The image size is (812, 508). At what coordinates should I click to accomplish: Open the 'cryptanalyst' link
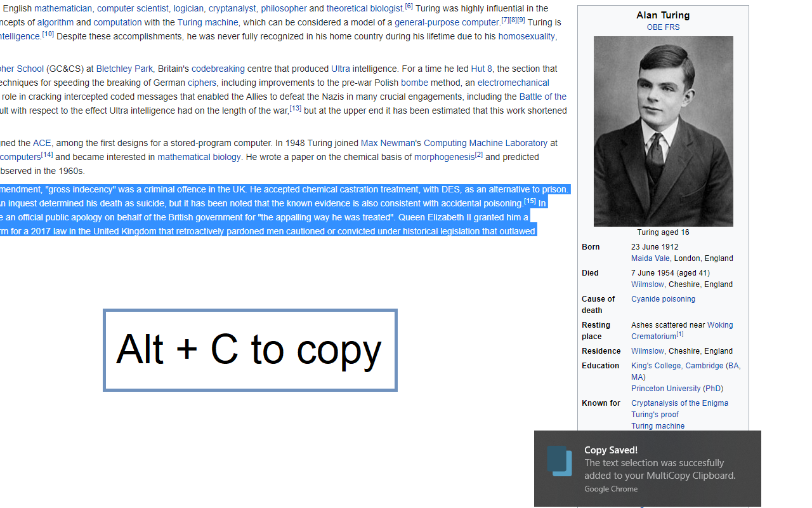tap(232, 8)
